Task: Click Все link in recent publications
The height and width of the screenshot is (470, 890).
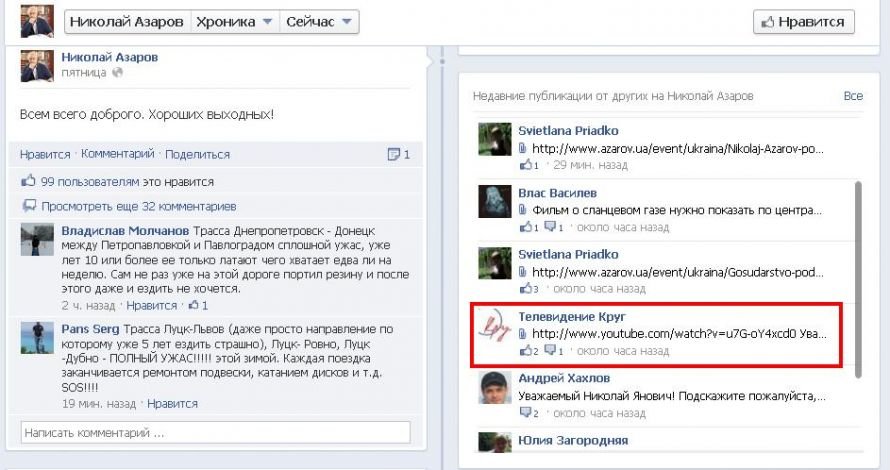Action: tap(852, 96)
